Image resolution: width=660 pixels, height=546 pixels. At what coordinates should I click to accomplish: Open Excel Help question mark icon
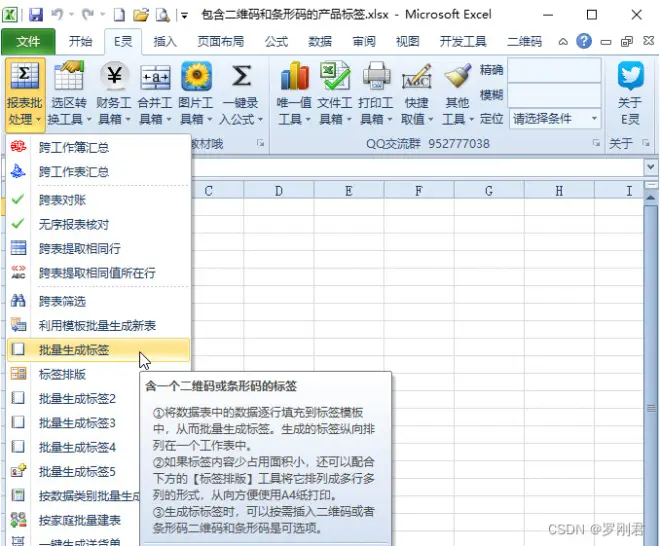click(584, 41)
